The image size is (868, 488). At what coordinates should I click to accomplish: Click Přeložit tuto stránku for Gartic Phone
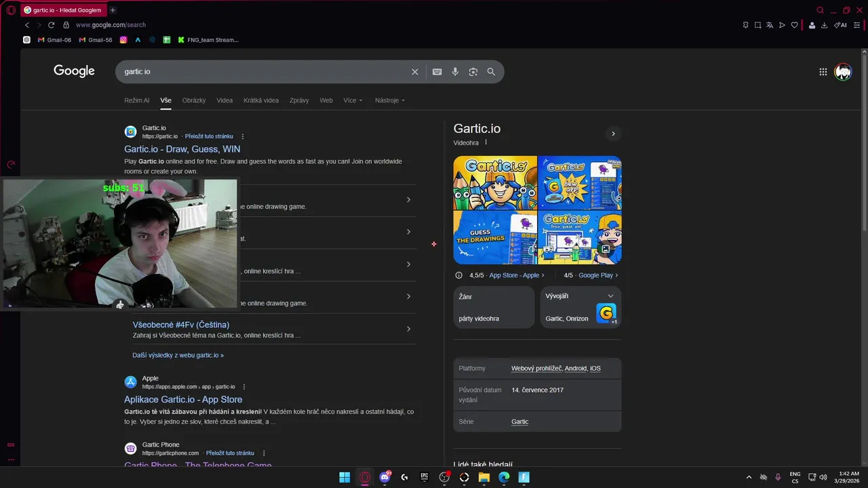[x=230, y=453]
